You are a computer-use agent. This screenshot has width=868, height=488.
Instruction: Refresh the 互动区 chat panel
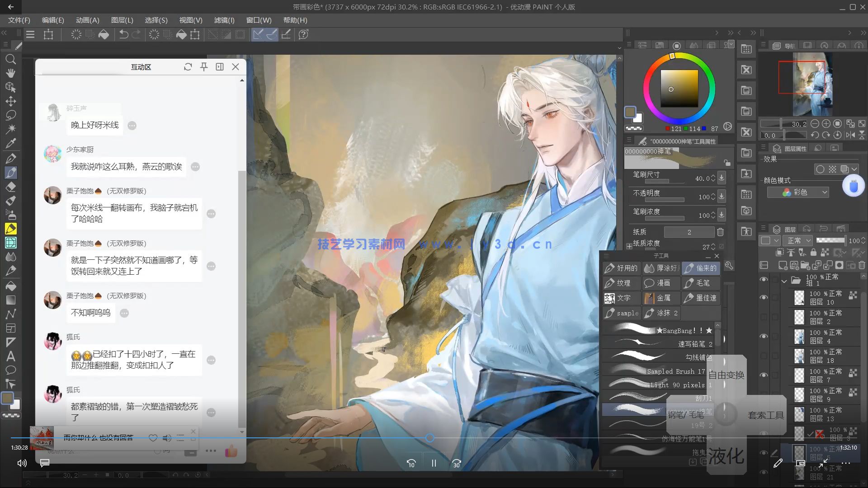[x=188, y=67]
